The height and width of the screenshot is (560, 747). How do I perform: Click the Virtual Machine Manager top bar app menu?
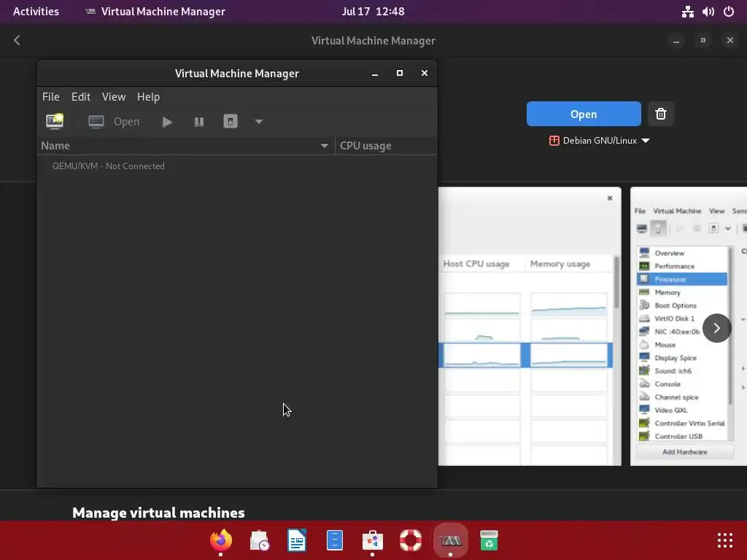point(155,12)
